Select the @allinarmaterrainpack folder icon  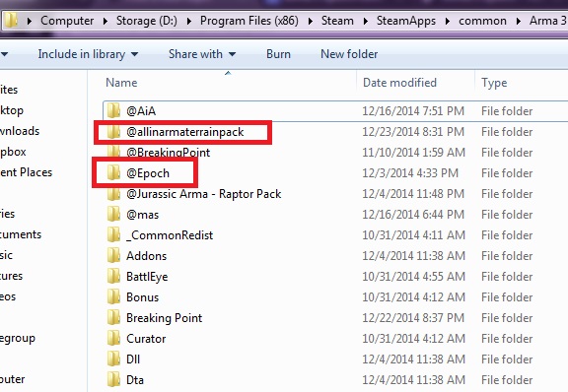[113, 131]
